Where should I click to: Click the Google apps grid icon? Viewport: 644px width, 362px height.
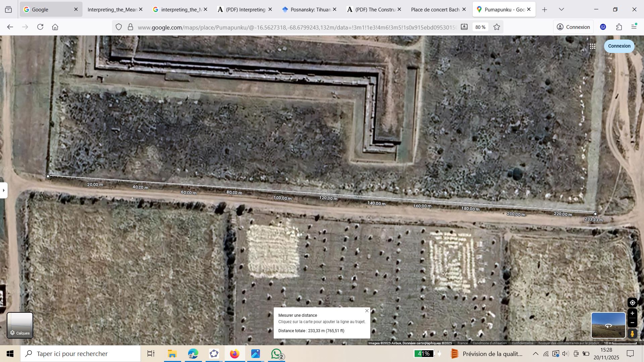pyautogui.click(x=593, y=47)
